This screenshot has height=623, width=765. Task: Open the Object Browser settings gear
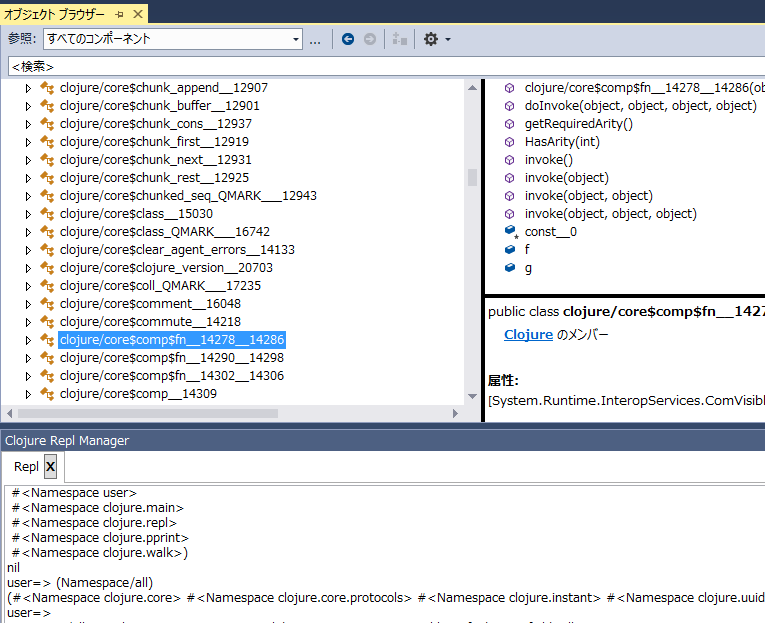431,39
